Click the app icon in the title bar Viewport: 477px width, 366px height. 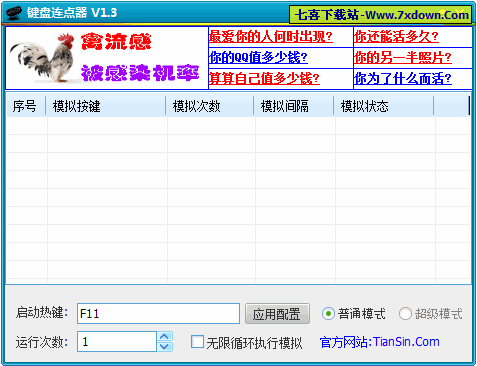[x=14, y=13]
